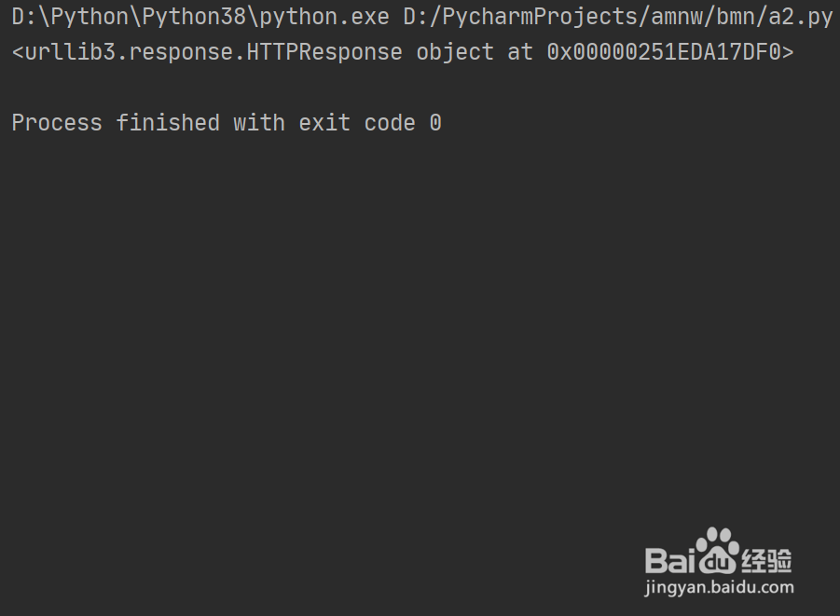Click the 经验 characters in the watermark

pyautogui.click(x=766, y=561)
